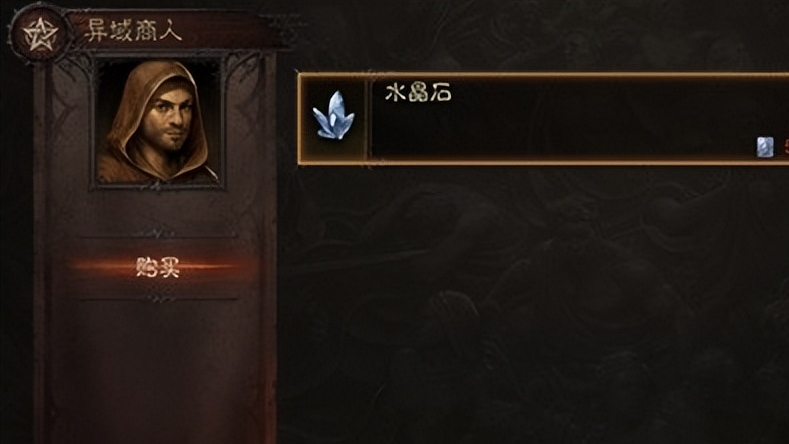Screen dimensions: 789x444
Task: Click the left glow of 购买 highlight
Action: point(101,266)
